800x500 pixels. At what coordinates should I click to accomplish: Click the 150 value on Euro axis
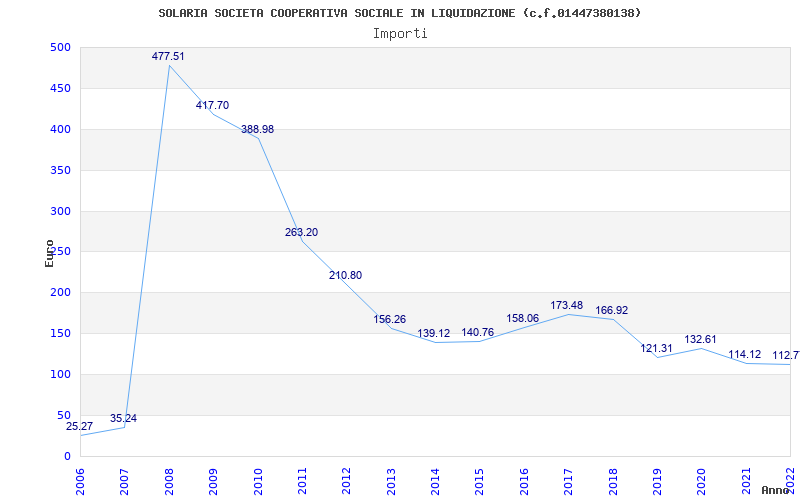[x=60, y=333]
